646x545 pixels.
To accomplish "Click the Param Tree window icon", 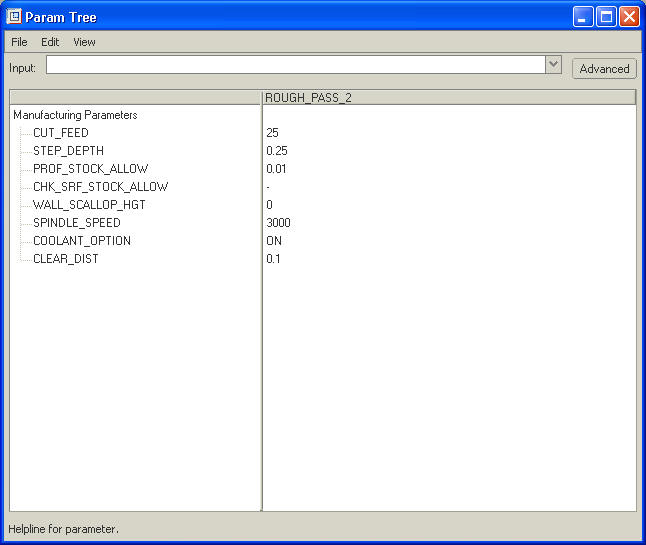I will (x=14, y=17).
